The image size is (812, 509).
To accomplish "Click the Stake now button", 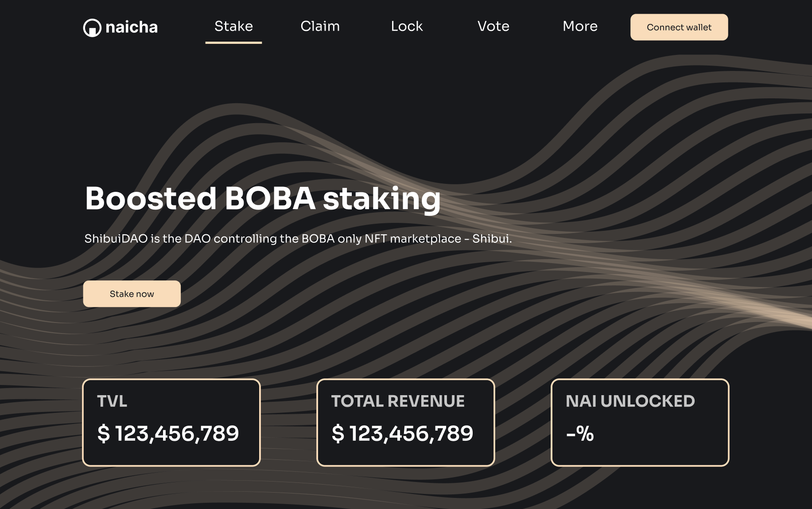I will [x=132, y=294].
